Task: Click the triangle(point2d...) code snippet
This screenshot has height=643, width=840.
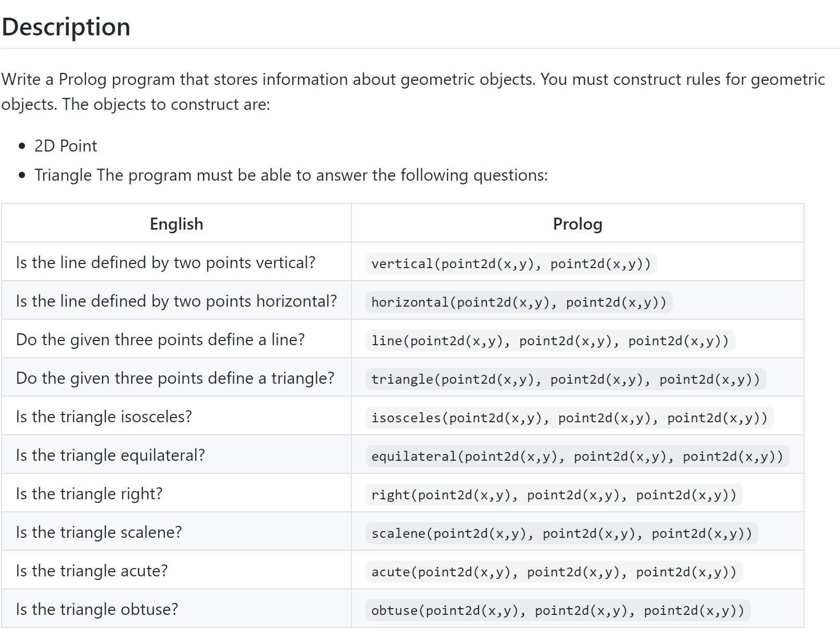Action: (565, 380)
